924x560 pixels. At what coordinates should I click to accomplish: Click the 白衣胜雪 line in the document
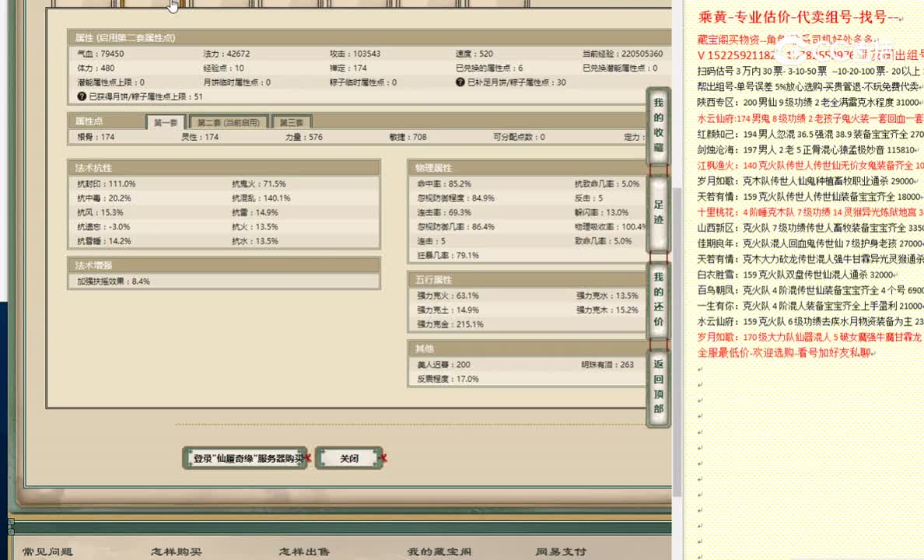point(796,275)
